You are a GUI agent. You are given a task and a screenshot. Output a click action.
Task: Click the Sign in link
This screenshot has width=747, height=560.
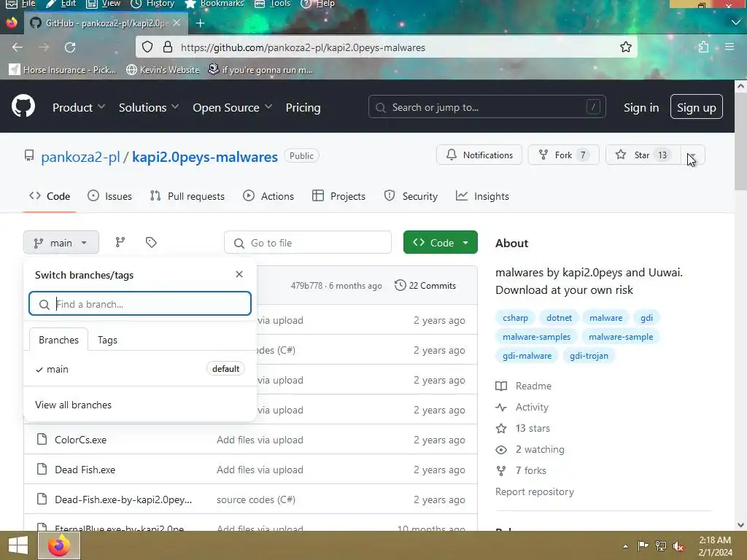click(x=641, y=108)
